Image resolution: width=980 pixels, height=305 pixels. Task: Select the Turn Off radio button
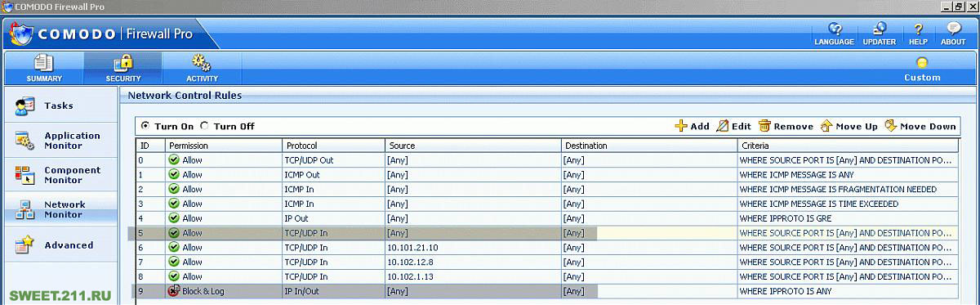coord(205,126)
